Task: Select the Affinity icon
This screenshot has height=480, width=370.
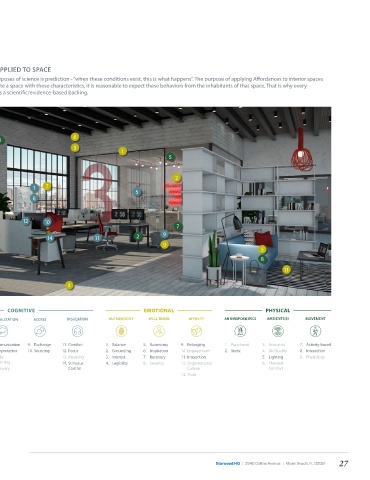Action: tap(196, 331)
